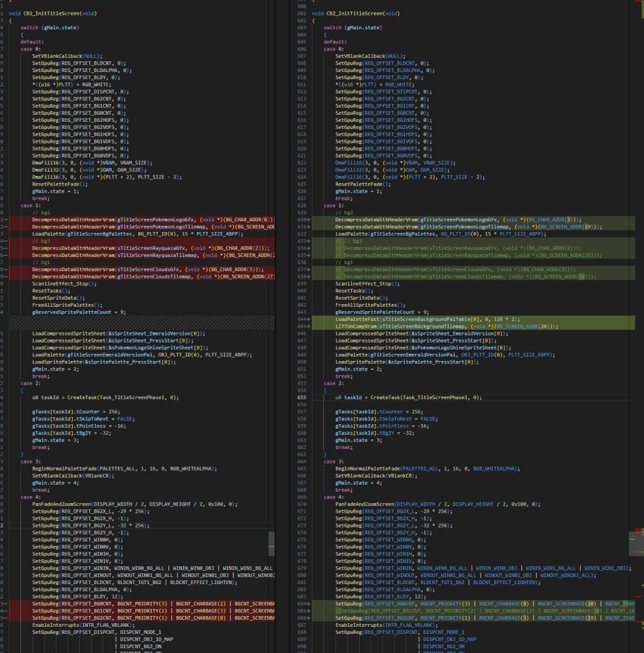Click the plus marker on line 635
The height and width of the screenshot is (653, 644).
click(308, 255)
